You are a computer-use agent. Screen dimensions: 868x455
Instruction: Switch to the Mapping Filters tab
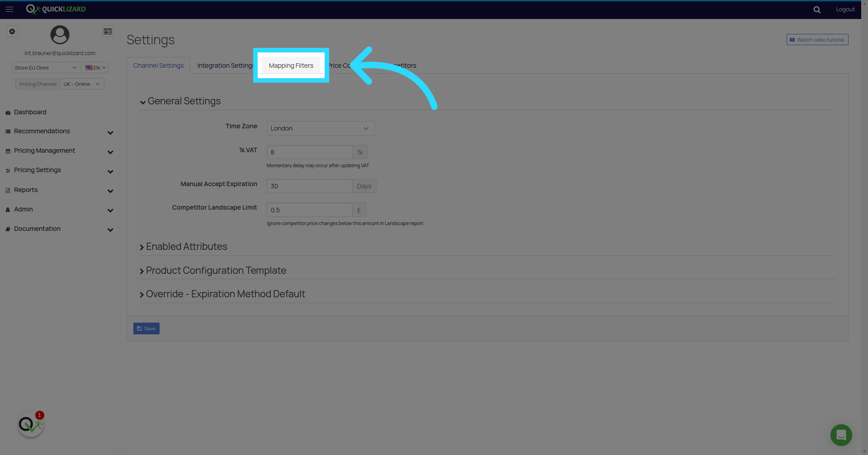tap(291, 66)
